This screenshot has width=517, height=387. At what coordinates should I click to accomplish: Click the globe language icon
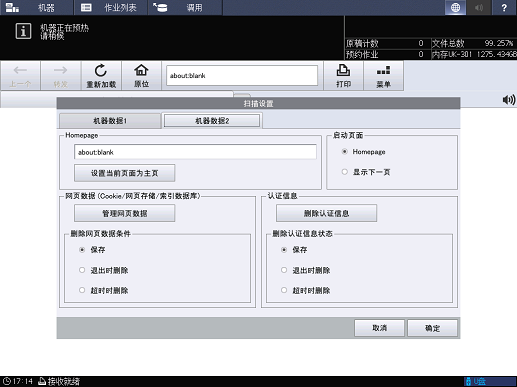[455, 7]
